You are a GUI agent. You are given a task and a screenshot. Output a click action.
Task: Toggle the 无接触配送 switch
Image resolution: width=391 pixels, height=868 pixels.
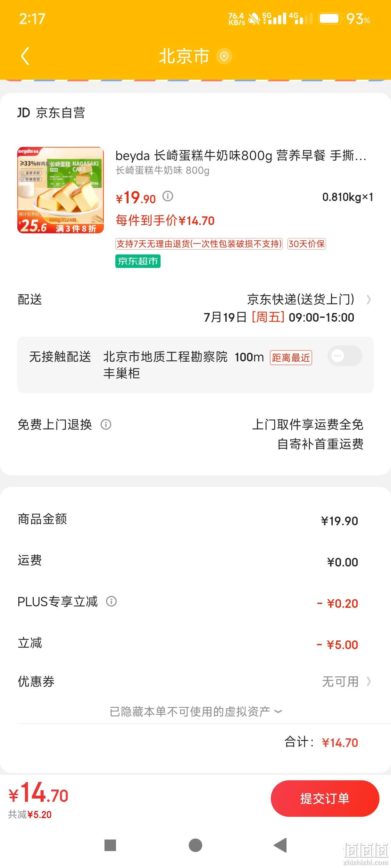coord(345,356)
